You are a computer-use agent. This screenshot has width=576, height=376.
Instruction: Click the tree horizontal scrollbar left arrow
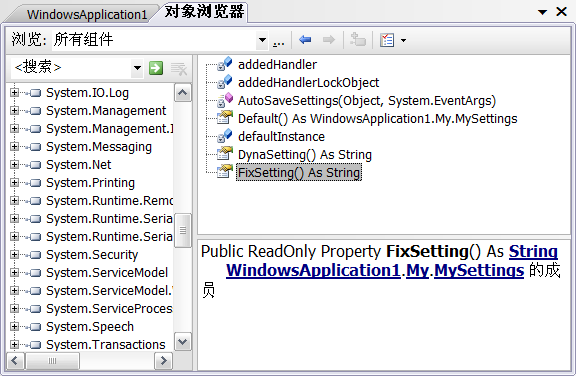[15, 361]
